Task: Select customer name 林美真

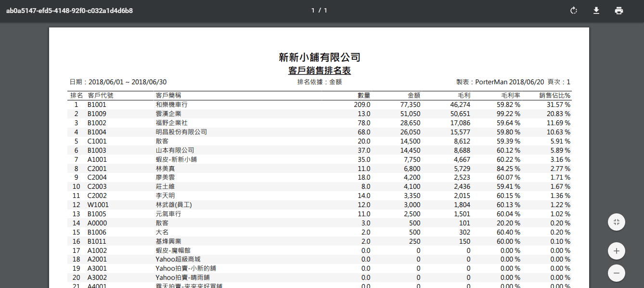Action: pyautogui.click(x=165, y=169)
